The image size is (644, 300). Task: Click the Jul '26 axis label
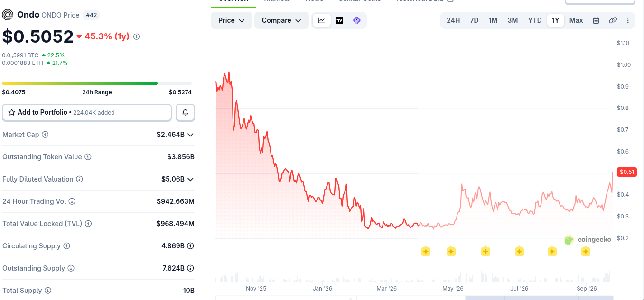tap(519, 289)
